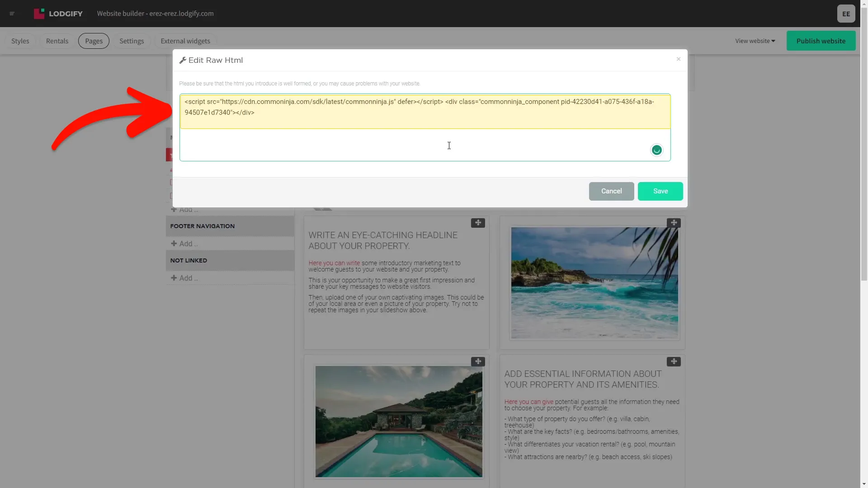Click the pool villa image thumbnail
The height and width of the screenshot is (488, 868).
399,421
